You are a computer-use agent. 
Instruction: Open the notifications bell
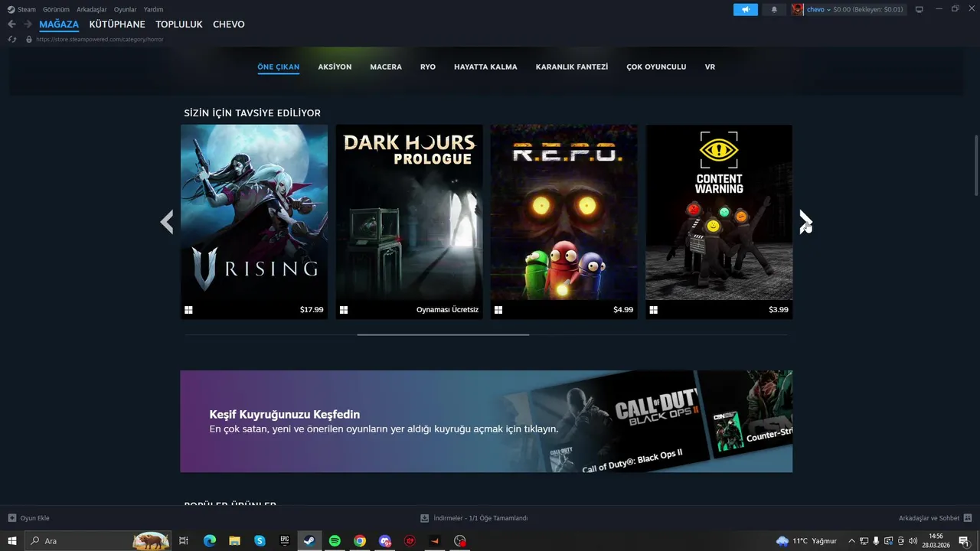click(774, 9)
